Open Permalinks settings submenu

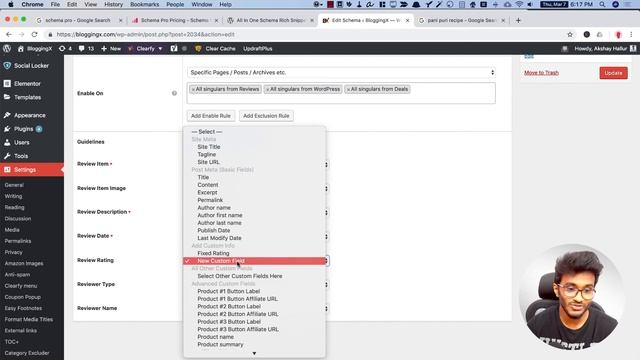[x=18, y=241]
